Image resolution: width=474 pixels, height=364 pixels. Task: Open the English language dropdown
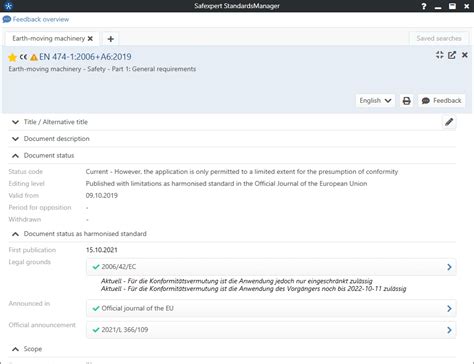point(375,101)
